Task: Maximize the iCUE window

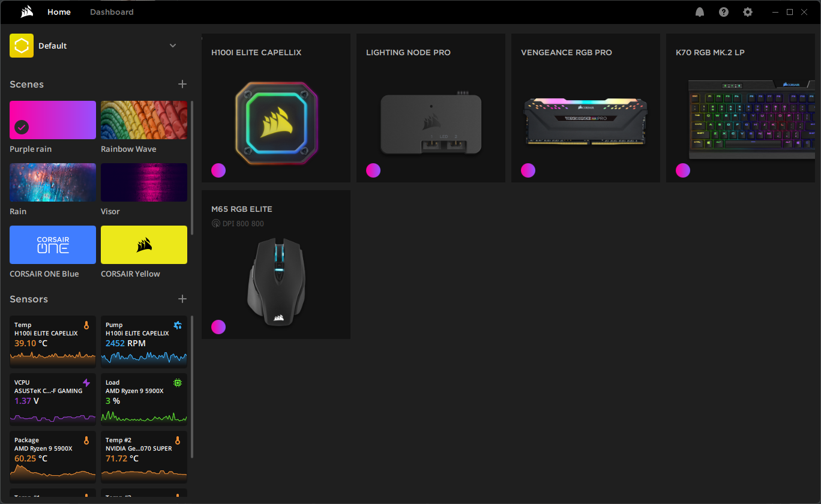Action: (x=790, y=12)
